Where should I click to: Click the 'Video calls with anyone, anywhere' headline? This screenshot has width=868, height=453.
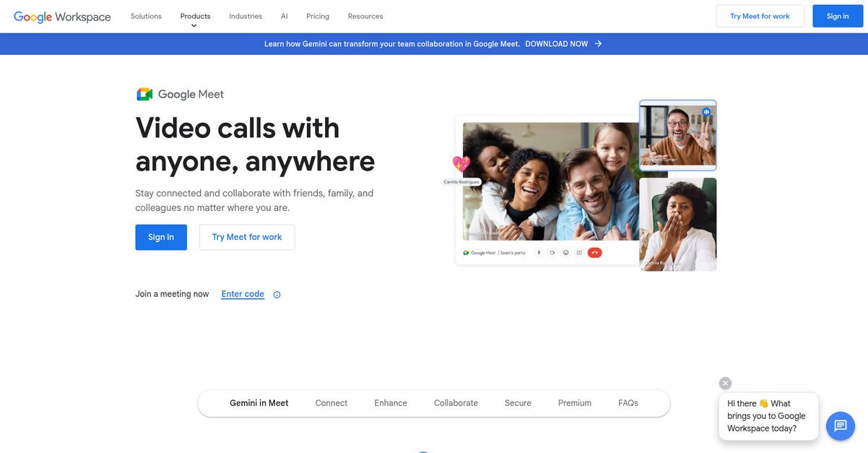point(255,144)
